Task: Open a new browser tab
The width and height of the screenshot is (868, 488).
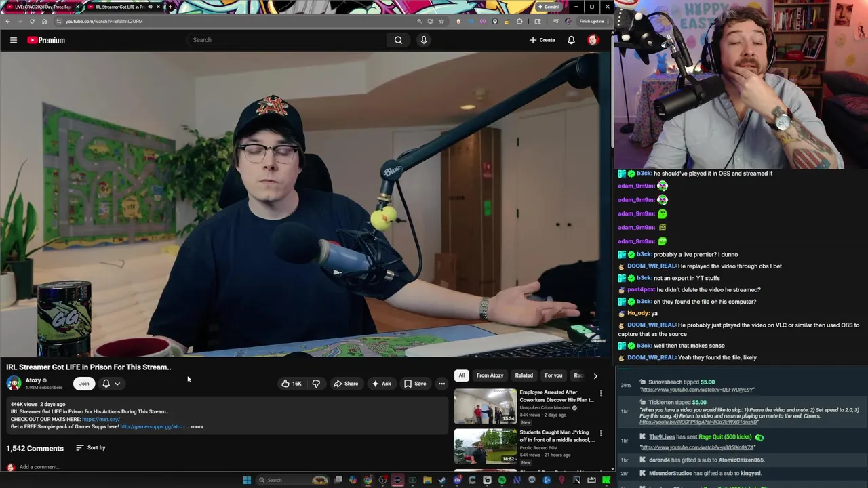Action: [x=170, y=7]
